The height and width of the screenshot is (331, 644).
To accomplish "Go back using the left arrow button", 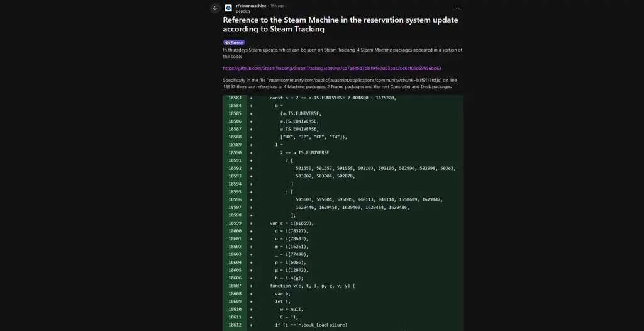I will [215, 8].
